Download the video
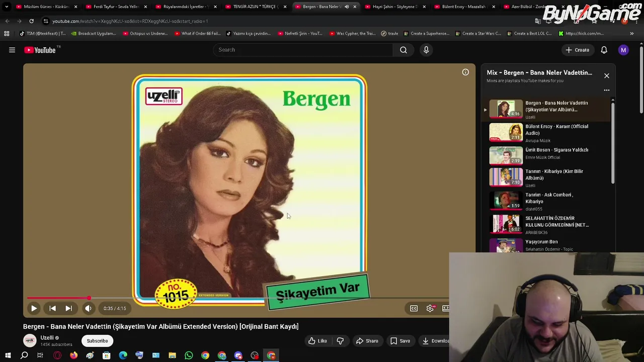 pos(435,341)
